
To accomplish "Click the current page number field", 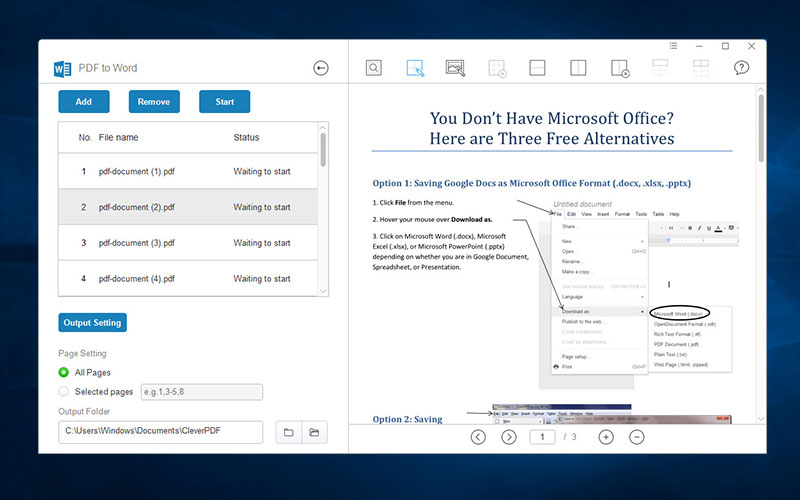I will [542, 437].
